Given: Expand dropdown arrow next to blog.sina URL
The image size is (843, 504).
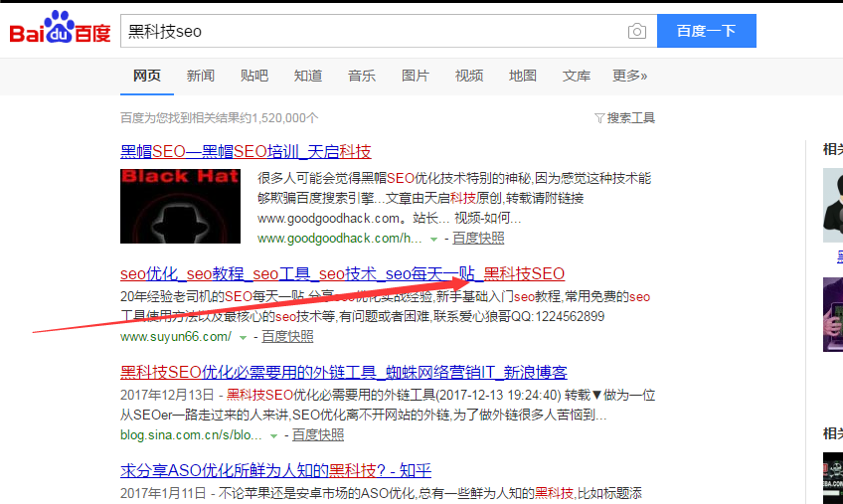Looking at the screenshot, I should point(273,436).
